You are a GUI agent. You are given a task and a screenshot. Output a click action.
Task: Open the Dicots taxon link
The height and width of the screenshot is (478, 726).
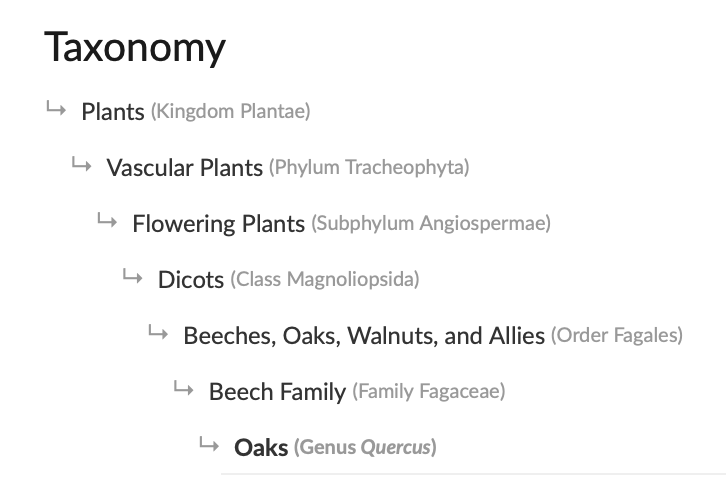191,280
